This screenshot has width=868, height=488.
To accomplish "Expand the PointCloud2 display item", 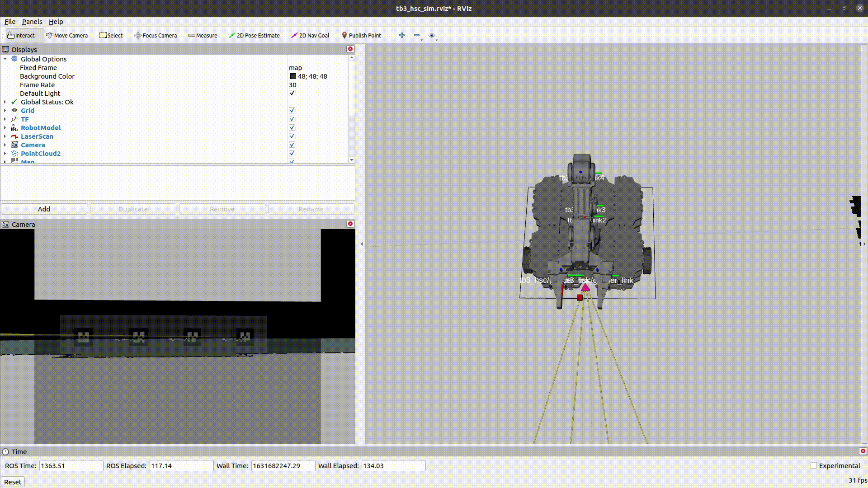I will pyautogui.click(x=5, y=154).
